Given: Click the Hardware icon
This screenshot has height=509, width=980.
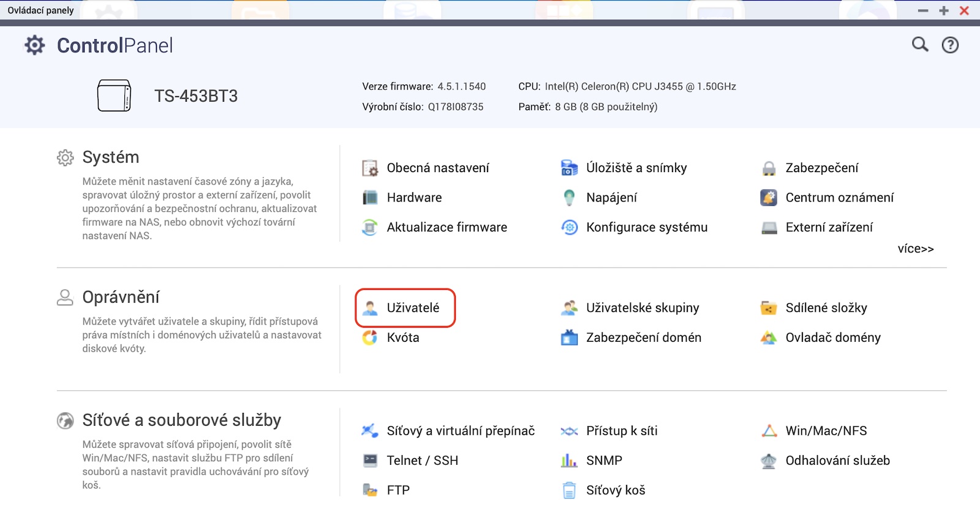Looking at the screenshot, I should 370,198.
